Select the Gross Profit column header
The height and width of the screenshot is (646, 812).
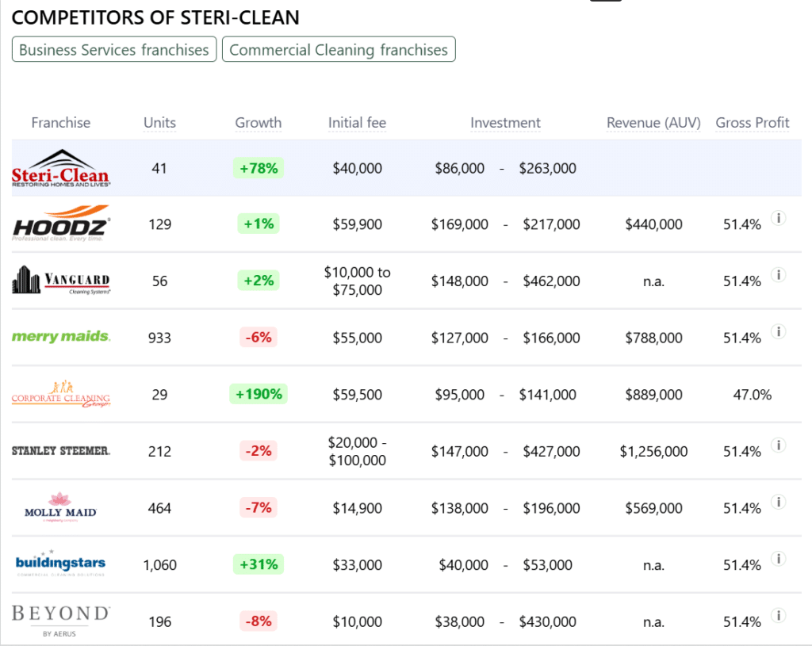pos(753,123)
